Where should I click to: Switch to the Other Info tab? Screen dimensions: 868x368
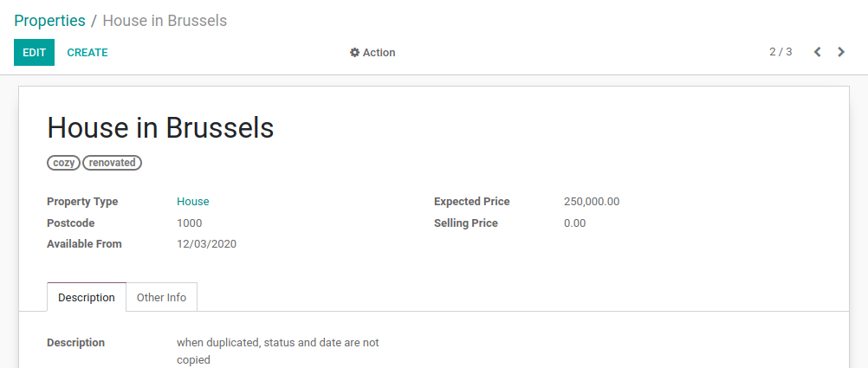161,297
